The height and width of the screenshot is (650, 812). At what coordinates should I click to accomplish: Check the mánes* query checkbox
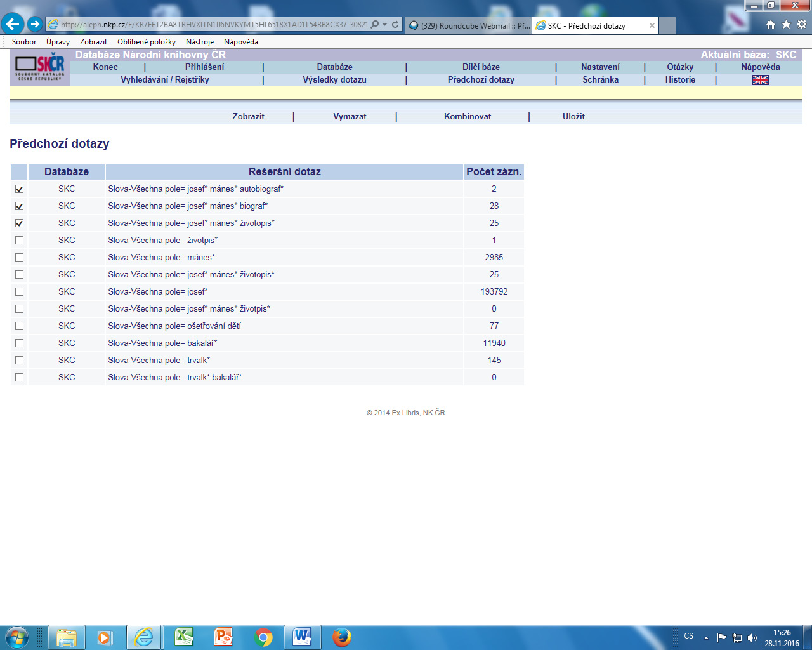point(19,258)
